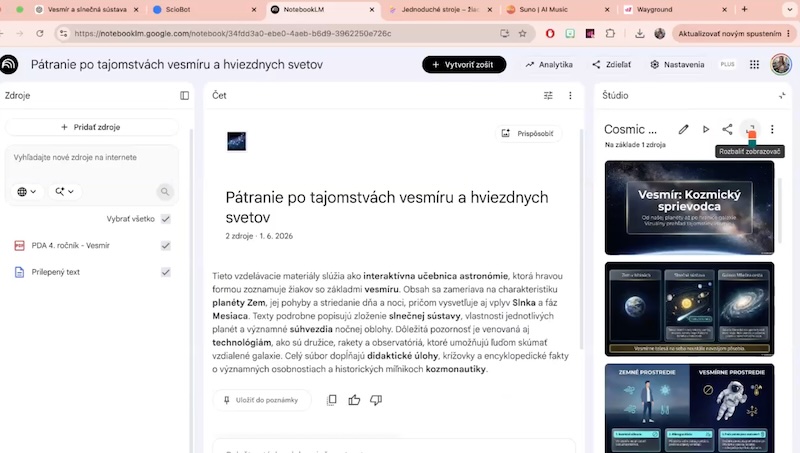This screenshot has height=453, width=800.
Task: Open the Aktualizovať browser menu dots
Action: 789,34
